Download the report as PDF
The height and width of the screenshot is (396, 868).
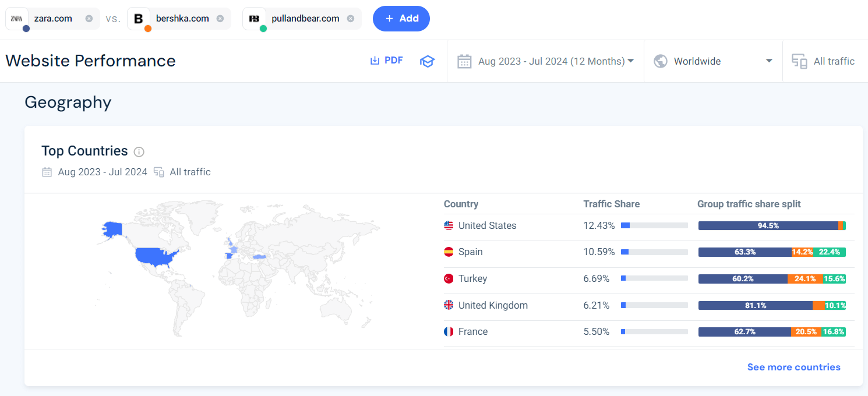tap(387, 61)
